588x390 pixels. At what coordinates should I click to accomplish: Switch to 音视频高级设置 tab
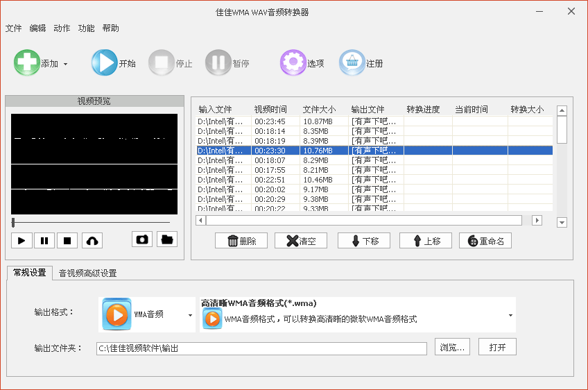(88, 273)
